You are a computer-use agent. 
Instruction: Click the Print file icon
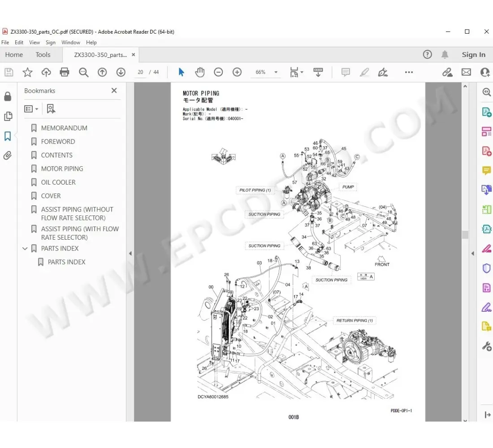pyautogui.click(x=65, y=72)
